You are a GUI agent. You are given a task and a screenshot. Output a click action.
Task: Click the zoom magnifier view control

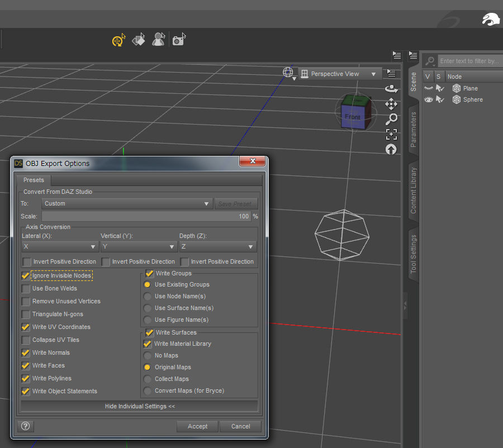point(391,119)
